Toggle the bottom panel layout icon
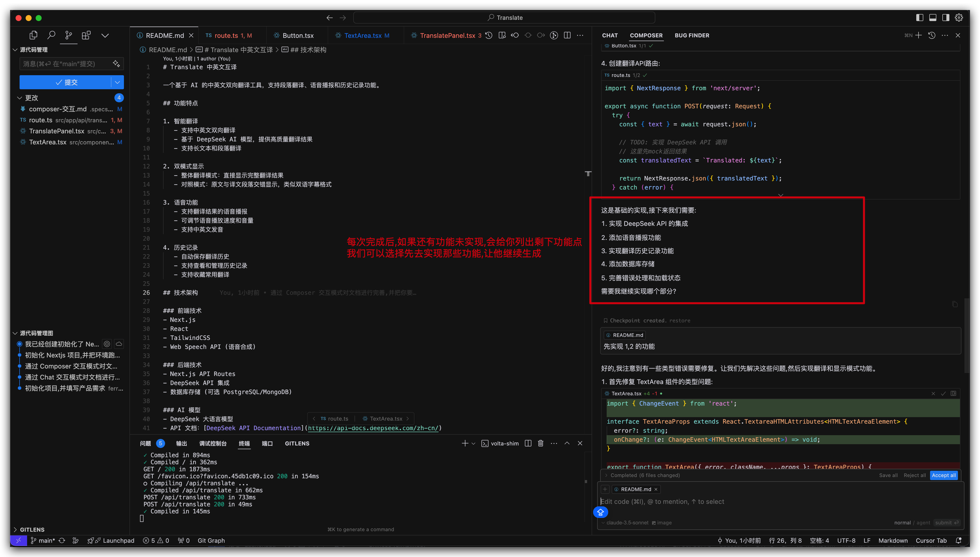 [933, 18]
